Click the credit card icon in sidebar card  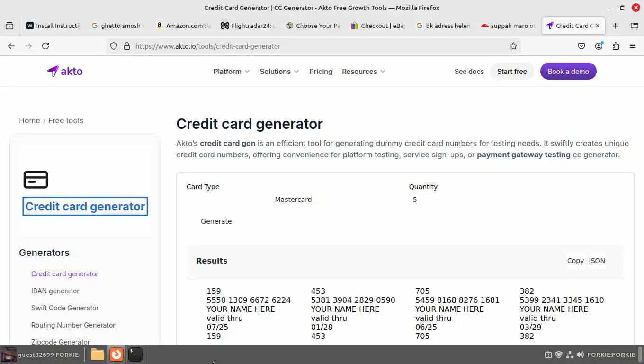click(36, 180)
